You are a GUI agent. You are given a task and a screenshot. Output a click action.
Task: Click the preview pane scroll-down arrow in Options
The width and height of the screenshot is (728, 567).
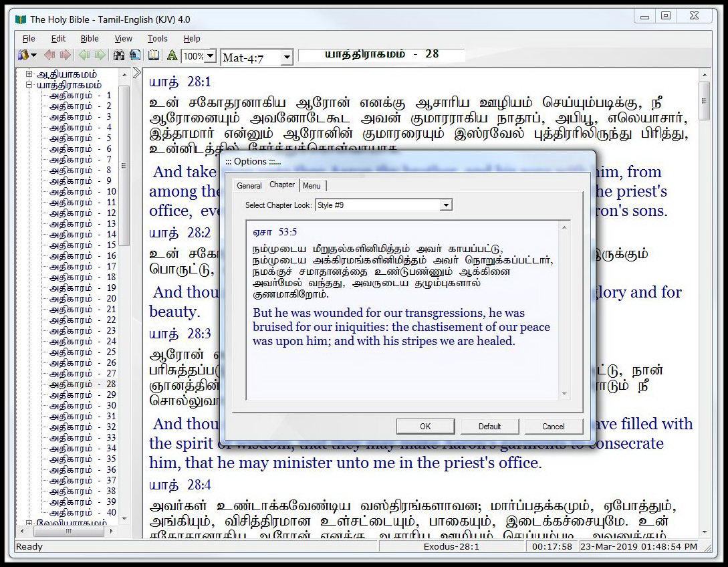[564, 394]
